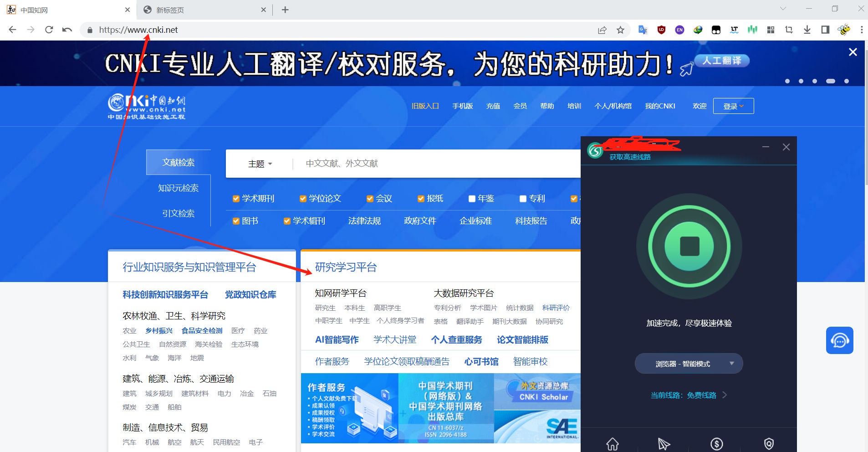868x452 pixels.
Task: Open the home icon in accelerator panel
Action: pos(613,444)
